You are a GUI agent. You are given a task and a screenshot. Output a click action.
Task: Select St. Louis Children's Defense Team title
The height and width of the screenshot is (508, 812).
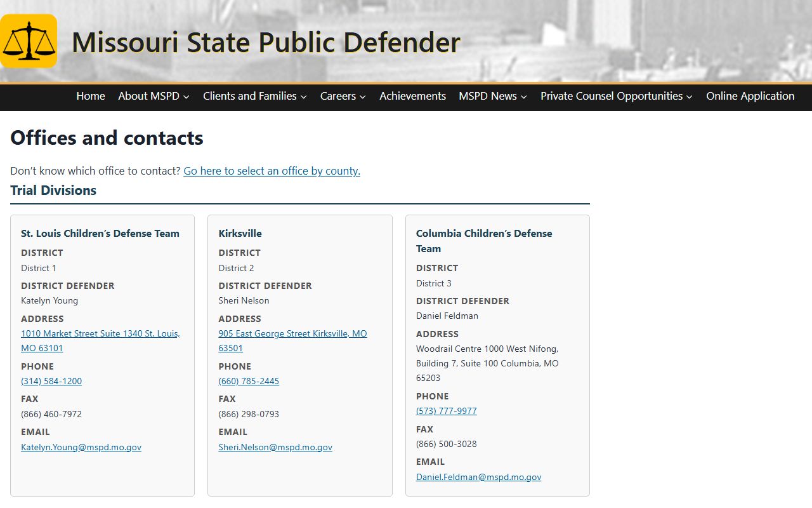click(100, 233)
